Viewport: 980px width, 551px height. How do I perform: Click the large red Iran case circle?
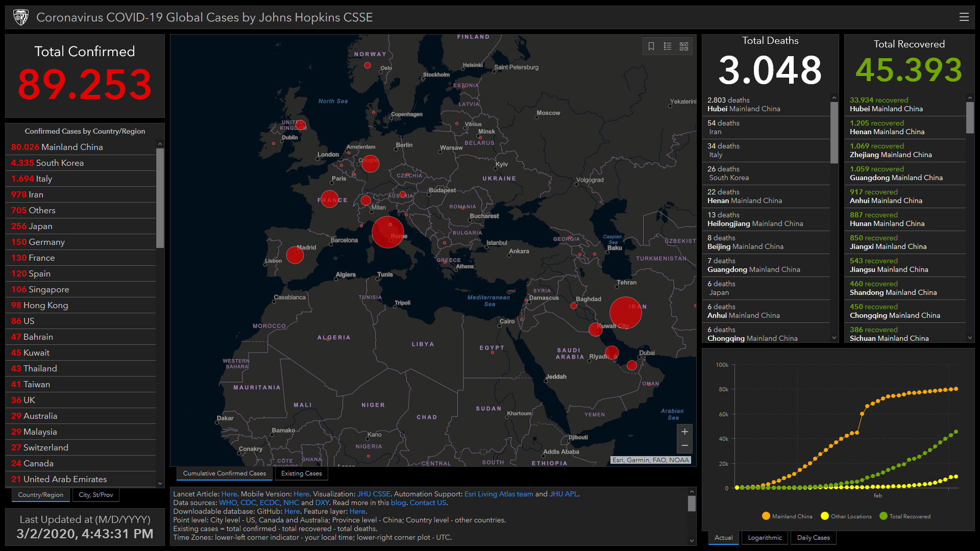point(625,313)
